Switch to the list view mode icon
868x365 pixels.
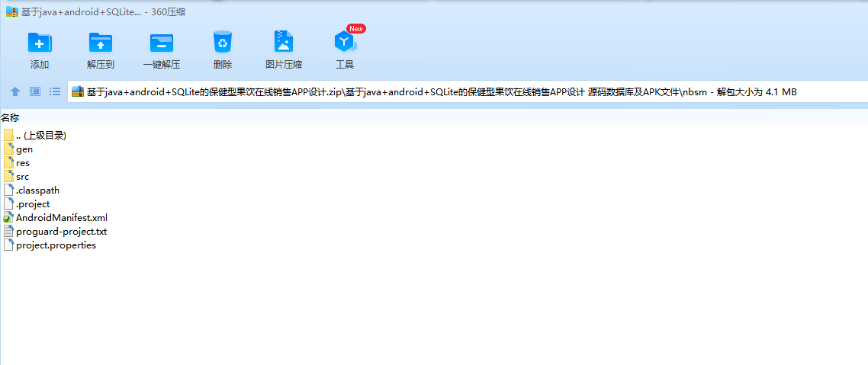(x=55, y=91)
